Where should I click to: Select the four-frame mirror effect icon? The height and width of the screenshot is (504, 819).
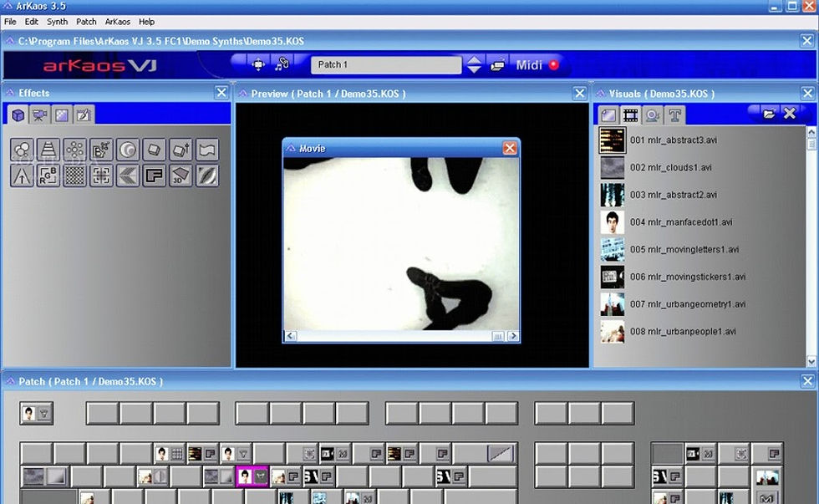pos(101,176)
